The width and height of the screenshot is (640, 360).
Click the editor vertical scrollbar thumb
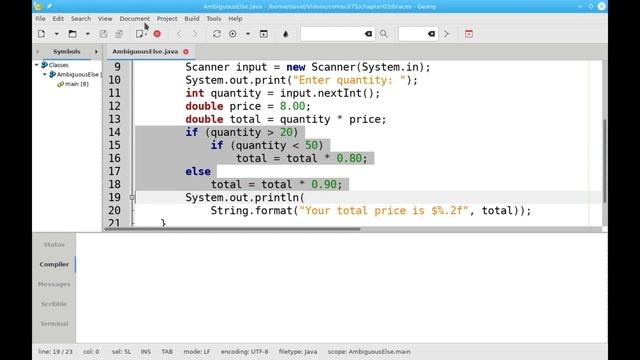pyautogui.click(x=604, y=160)
